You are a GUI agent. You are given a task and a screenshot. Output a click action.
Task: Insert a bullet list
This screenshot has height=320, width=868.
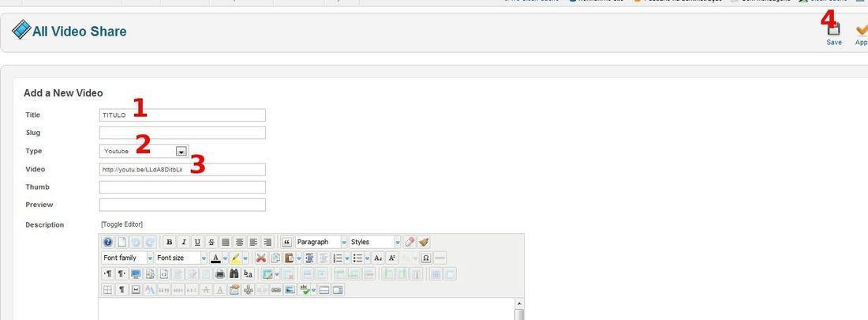point(357,258)
